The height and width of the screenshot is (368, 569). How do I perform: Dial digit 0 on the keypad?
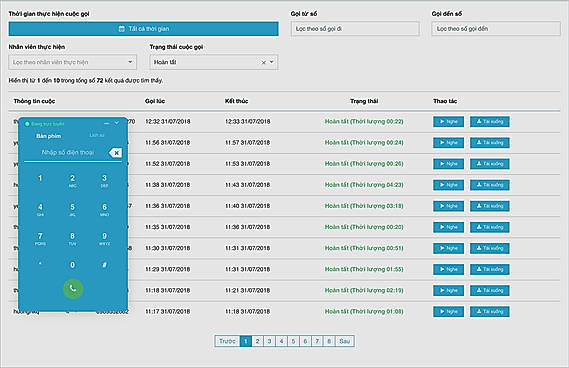click(x=73, y=265)
